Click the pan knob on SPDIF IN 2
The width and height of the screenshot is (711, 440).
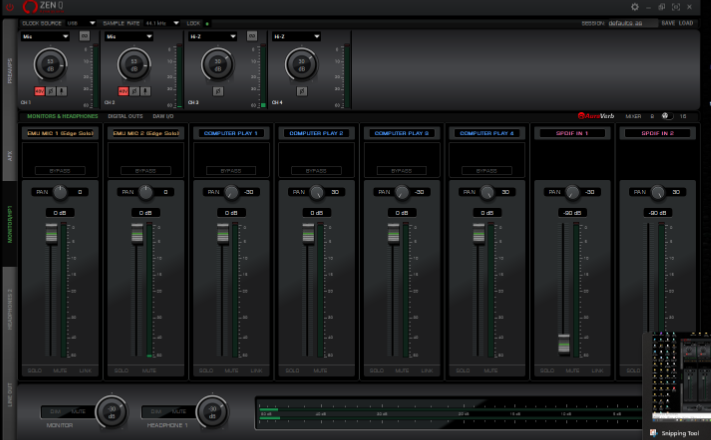click(x=657, y=192)
